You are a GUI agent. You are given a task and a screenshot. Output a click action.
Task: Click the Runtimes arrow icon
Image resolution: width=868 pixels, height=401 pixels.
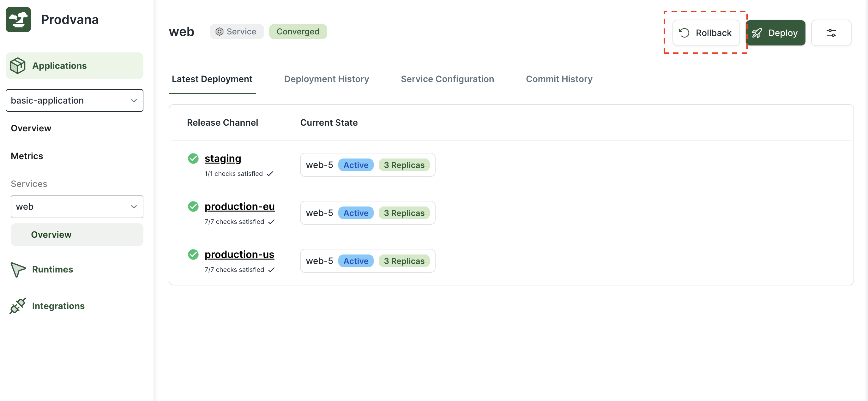click(x=17, y=269)
